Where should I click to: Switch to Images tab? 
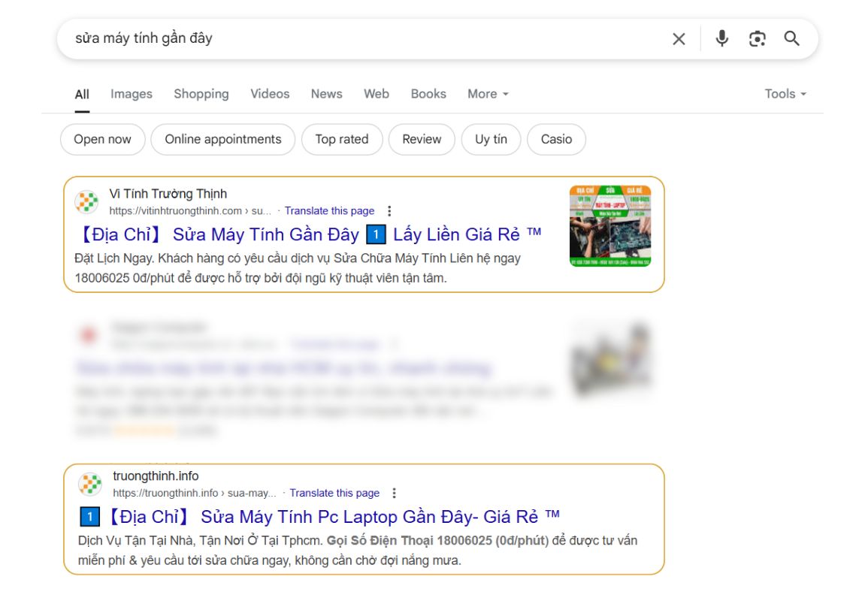(x=132, y=94)
